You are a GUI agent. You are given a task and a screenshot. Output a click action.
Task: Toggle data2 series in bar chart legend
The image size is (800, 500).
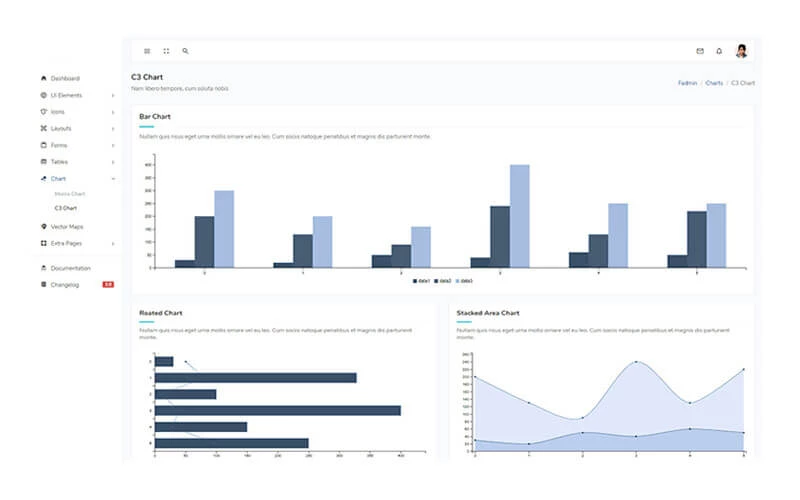pos(441,281)
